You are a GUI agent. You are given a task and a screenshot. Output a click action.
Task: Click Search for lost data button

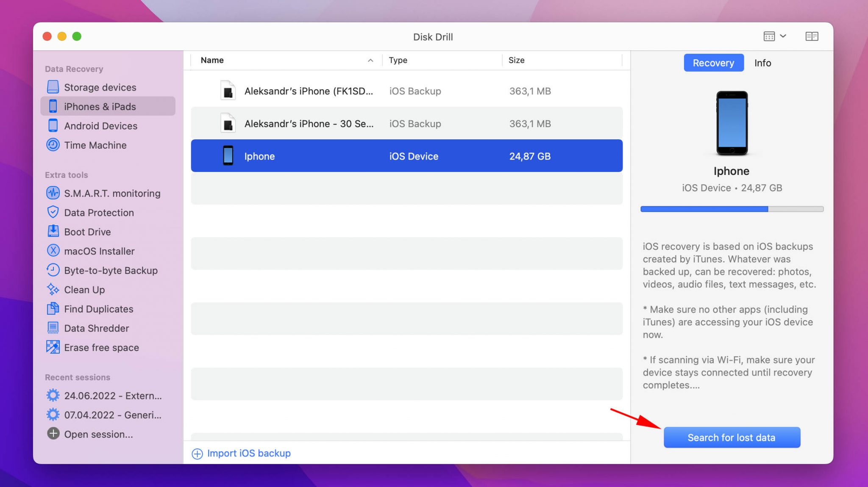pos(732,437)
